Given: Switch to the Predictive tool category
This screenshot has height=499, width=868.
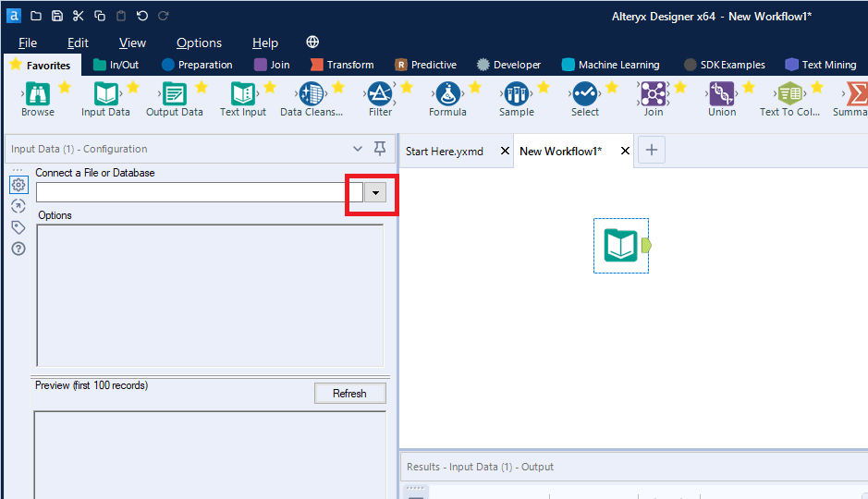Looking at the screenshot, I should (426, 65).
